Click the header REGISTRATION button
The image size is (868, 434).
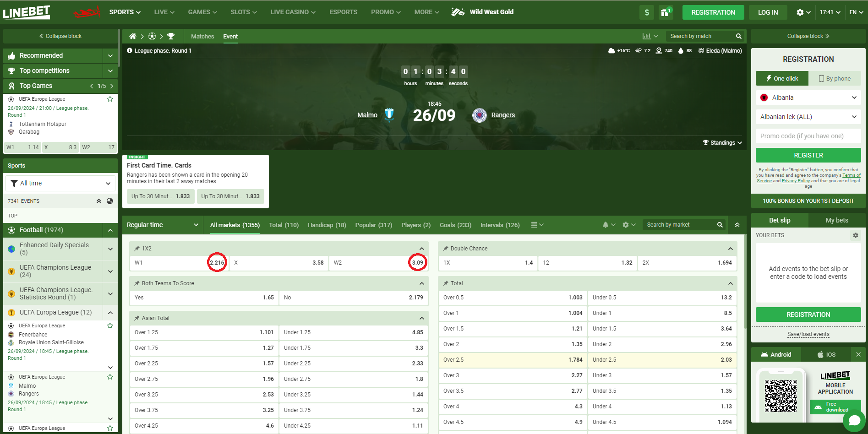pos(713,12)
